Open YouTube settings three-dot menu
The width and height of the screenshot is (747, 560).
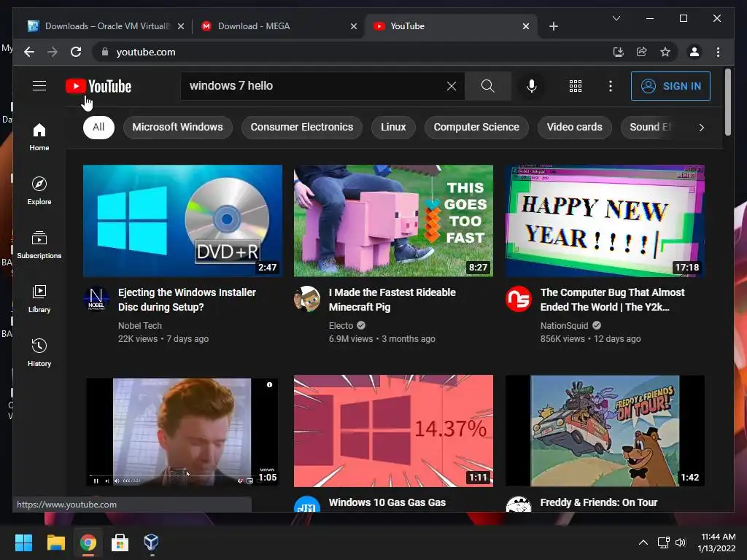[x=611, y=86]
